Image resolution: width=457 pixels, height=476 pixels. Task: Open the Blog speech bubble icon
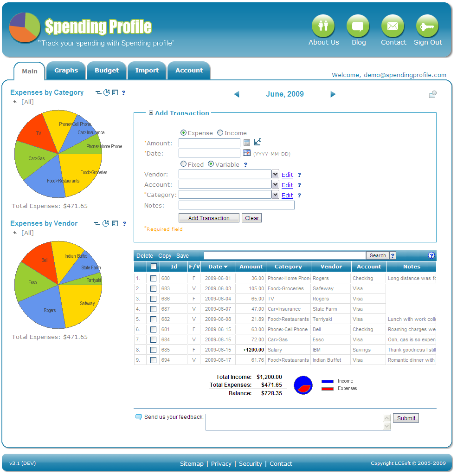[358, 26]
